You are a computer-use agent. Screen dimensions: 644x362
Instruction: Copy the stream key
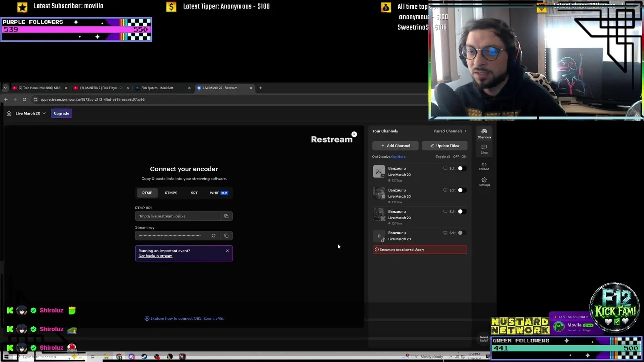(x=226, y=236)
